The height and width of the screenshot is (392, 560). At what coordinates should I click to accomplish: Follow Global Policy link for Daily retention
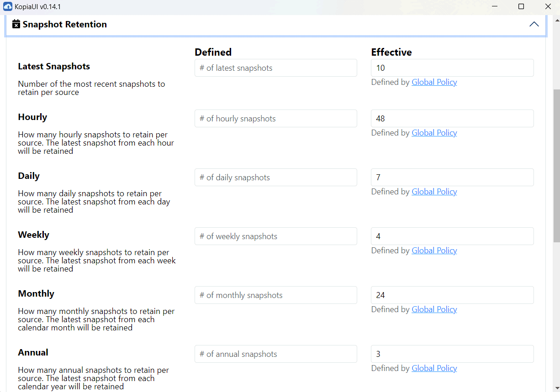434,192
